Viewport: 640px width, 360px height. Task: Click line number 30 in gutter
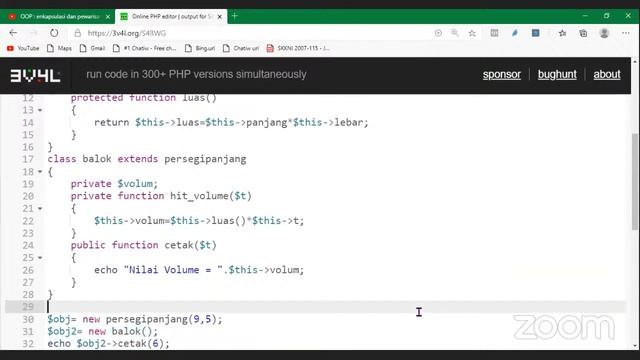[x=28, y=319]
